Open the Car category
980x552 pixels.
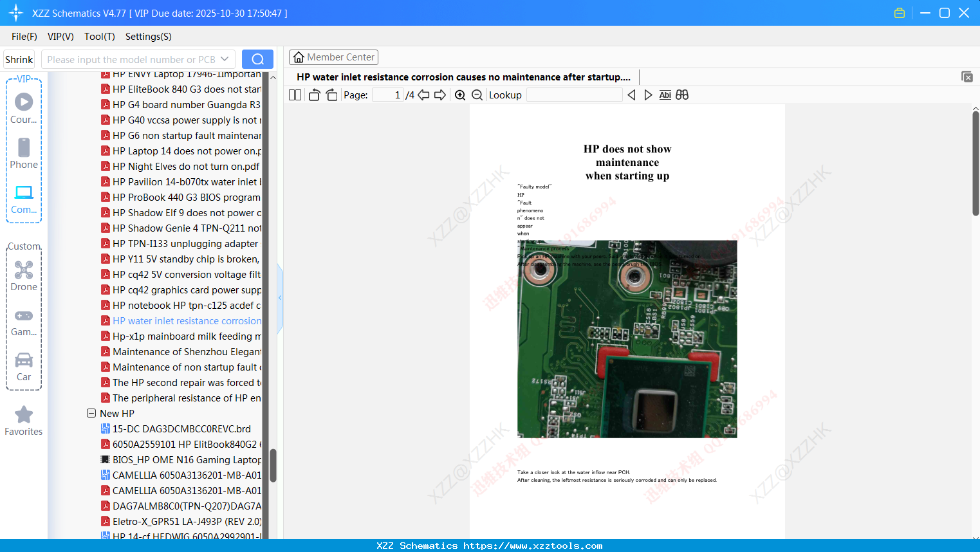pos(24,367)
